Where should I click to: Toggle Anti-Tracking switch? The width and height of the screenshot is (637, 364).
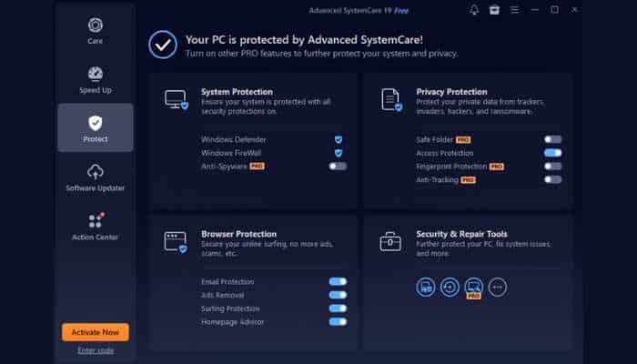point(553,179)
